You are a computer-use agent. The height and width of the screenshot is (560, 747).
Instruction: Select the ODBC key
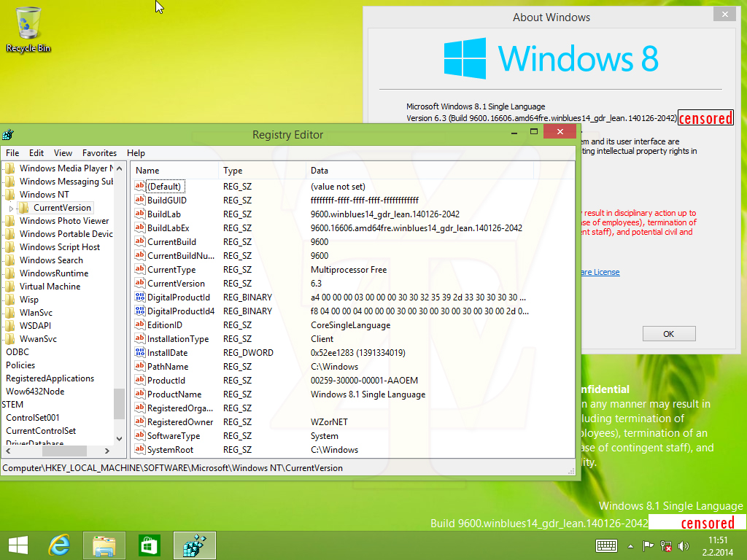[18, 352]
